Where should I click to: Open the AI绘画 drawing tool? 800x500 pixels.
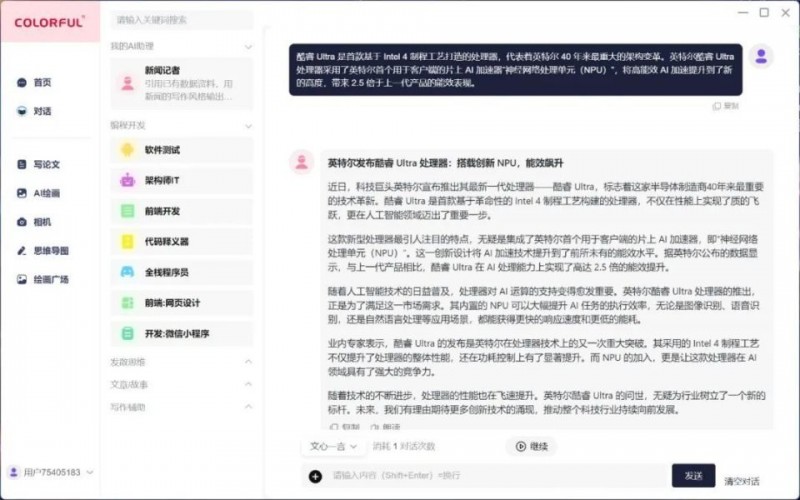[45, 193]
